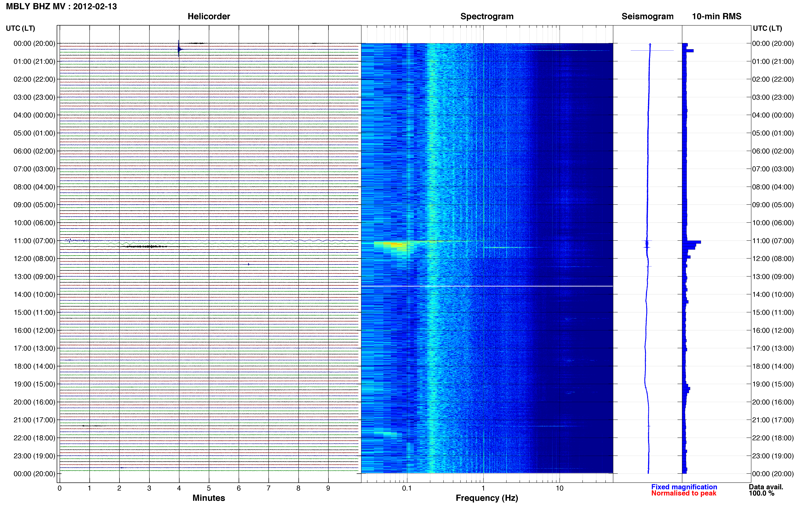
Task: Click the '10-min RMS' panel heading
Action: [x=716, y=16]
